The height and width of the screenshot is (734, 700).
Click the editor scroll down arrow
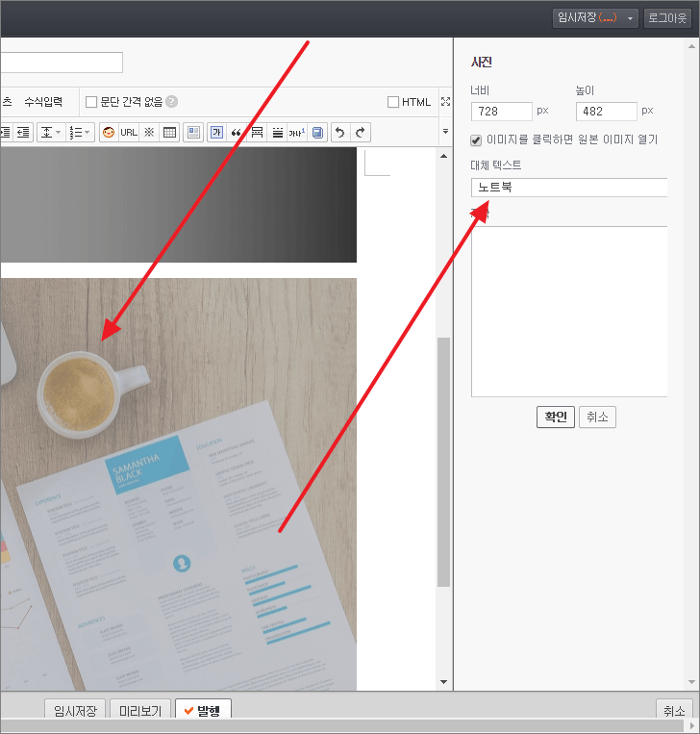click(x=443, y=682)
